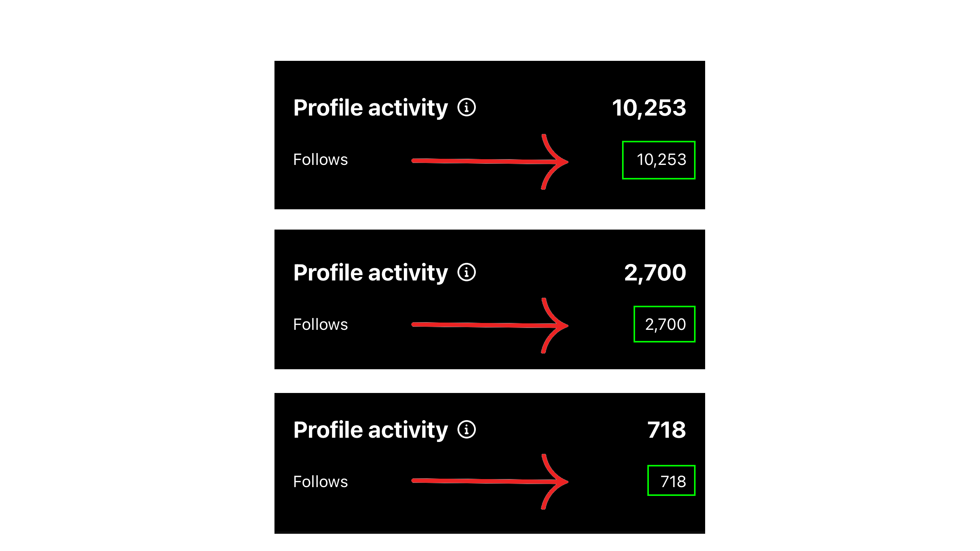Click the Follows label in the 10,253 card
Image resolution: width=980 pixels, height=551 pixels.
(320, 160)
